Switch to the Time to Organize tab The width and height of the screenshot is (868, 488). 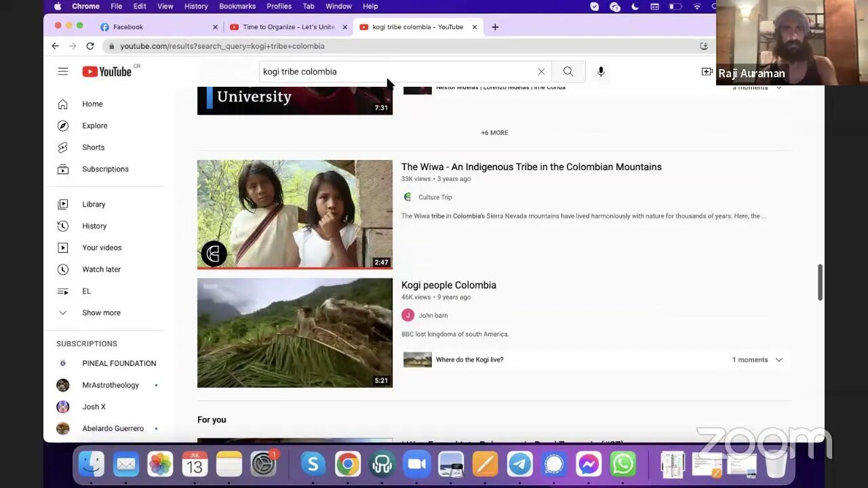point(288,27)
